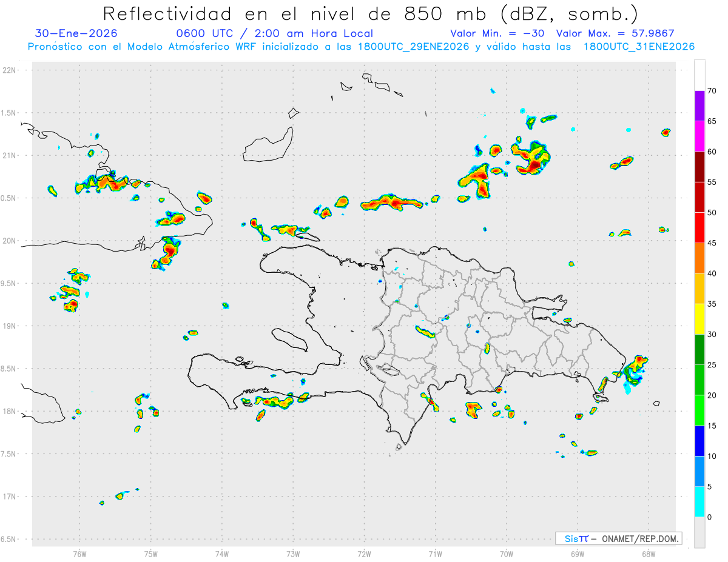Click the light blue 5–10 dBZ swatch

(x=699, y=472)
